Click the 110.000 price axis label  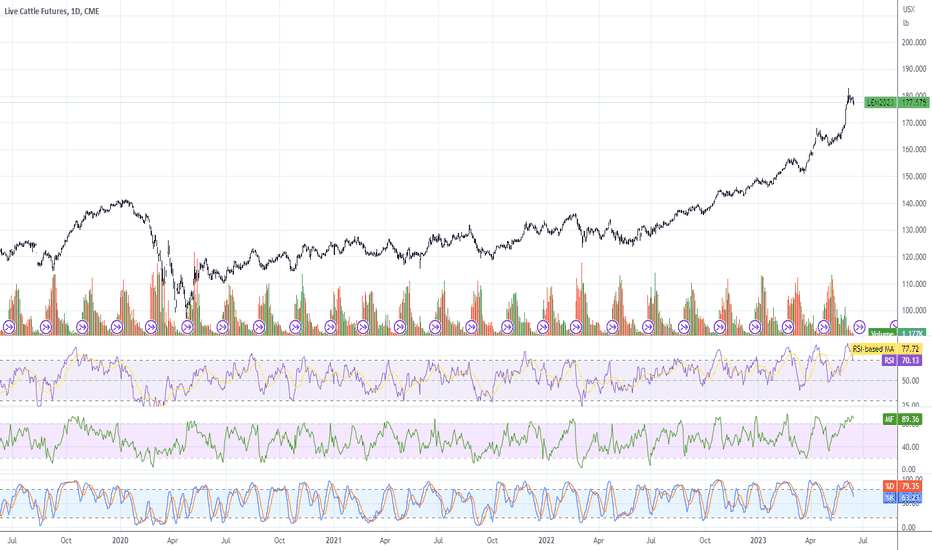(914, 284)
